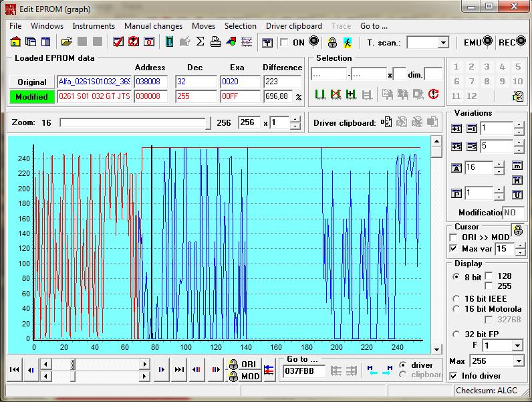Viewport: 532px width, 402px height.
Task: Open the F value dropdown
Action: click(517, 346)
